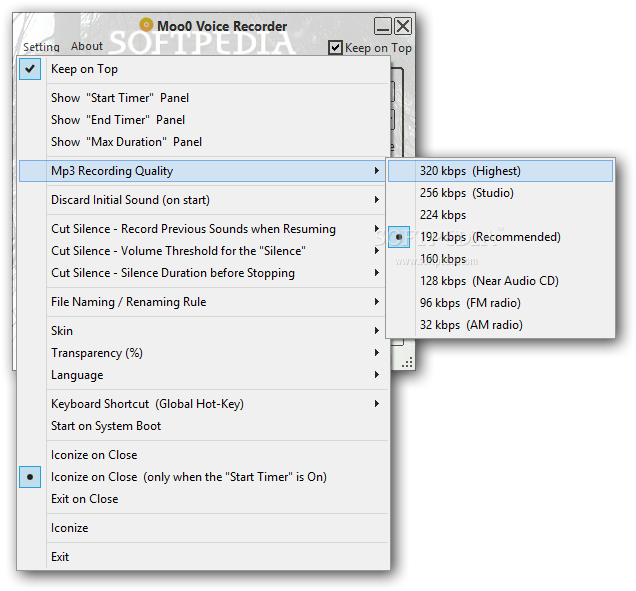Screen dimensions: 636x591
Task: Expand Mp3 Recording Quality submenu
Action: click(x=204, y=171)
